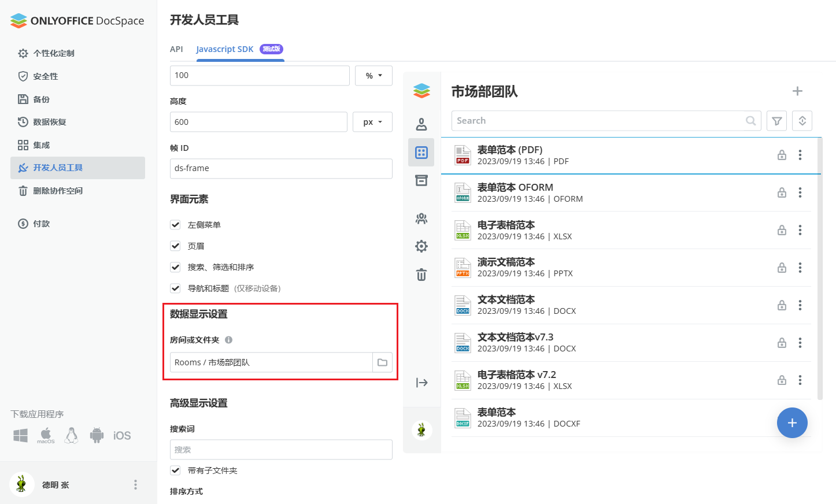Click the lock icon for 表单范本 (PDF)
This screenshot has height=504, width=836.
pos(782,155)
